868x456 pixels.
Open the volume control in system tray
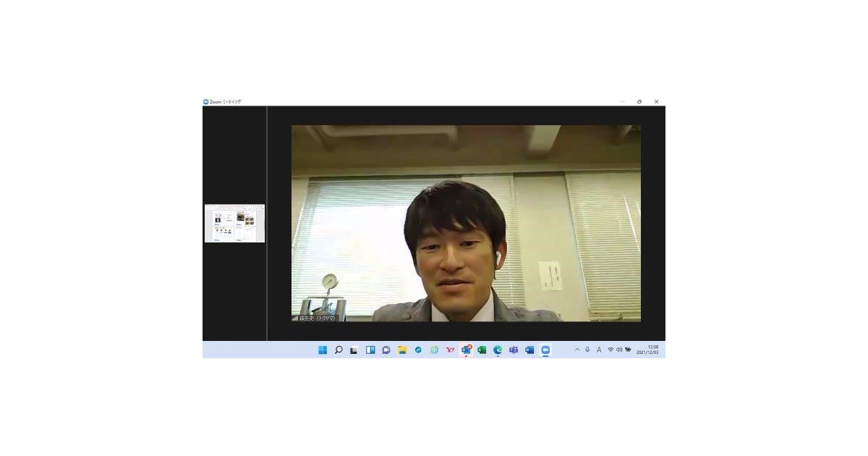click(x=619, y=350)
